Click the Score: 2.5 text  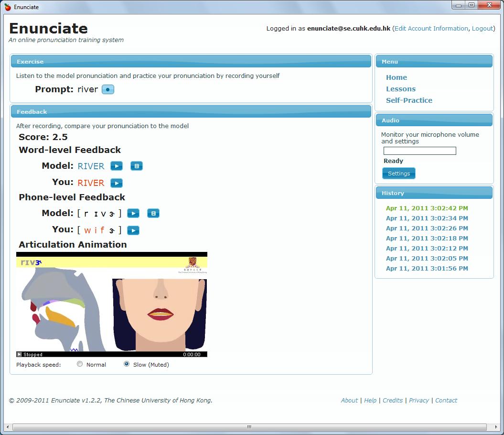(43, 137)
